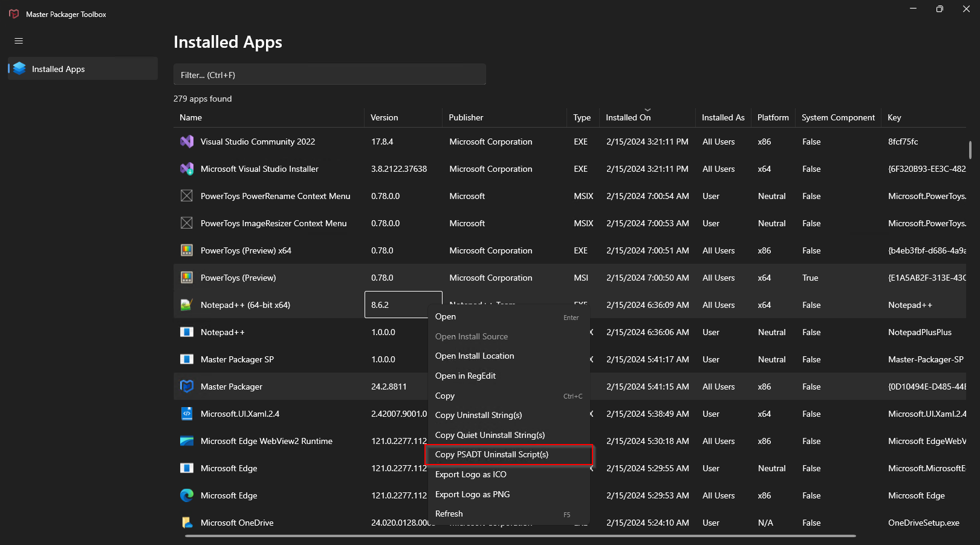Click the Master Packager Toolbox logo in title bar
This screenshot has height=545, width=980.
14,14
